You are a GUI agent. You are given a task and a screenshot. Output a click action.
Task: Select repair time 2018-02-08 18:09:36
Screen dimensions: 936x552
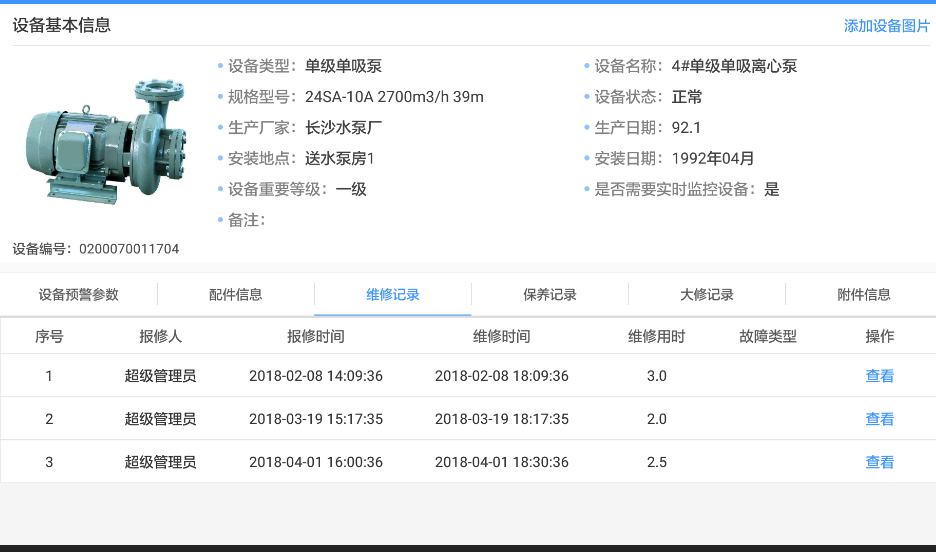tap(501, 376)
